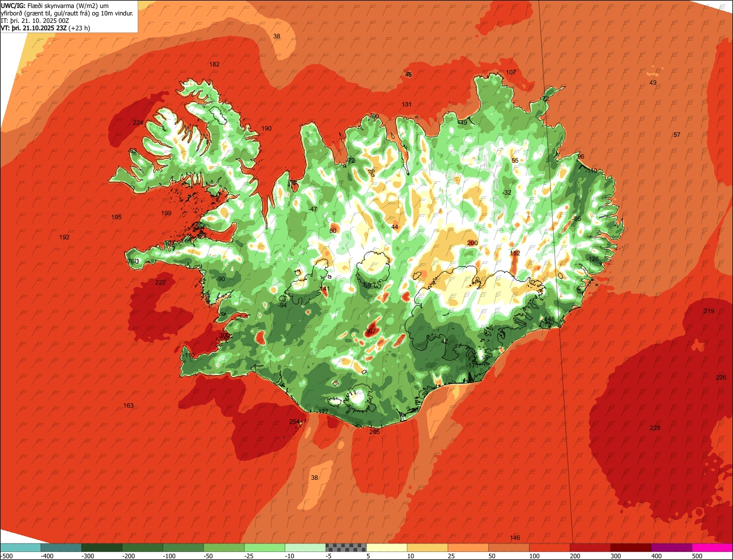Click the map value '226' near the east edge
The height and width of the screenshot is (560, 733).
pyautogui.click(x=721, y=377)
